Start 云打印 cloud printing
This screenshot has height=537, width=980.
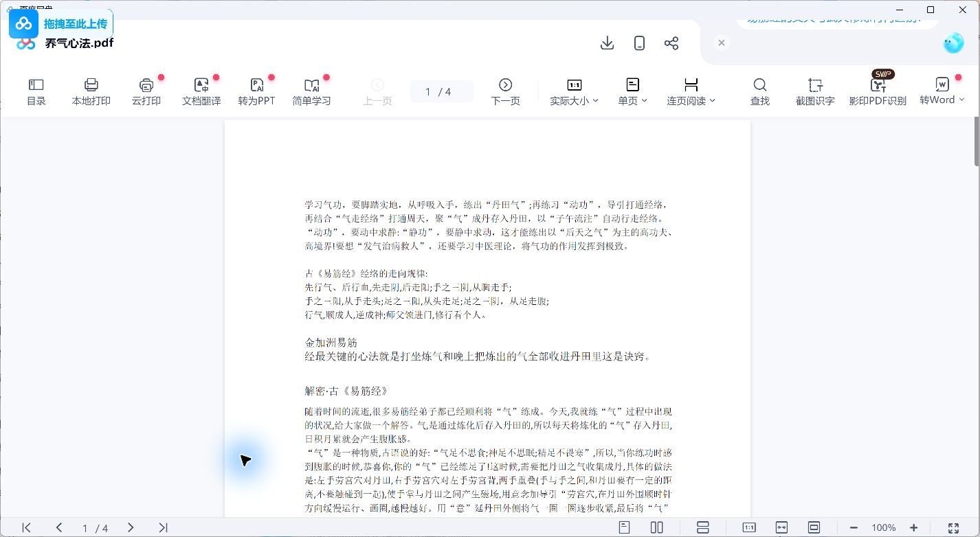click(146, 92)
